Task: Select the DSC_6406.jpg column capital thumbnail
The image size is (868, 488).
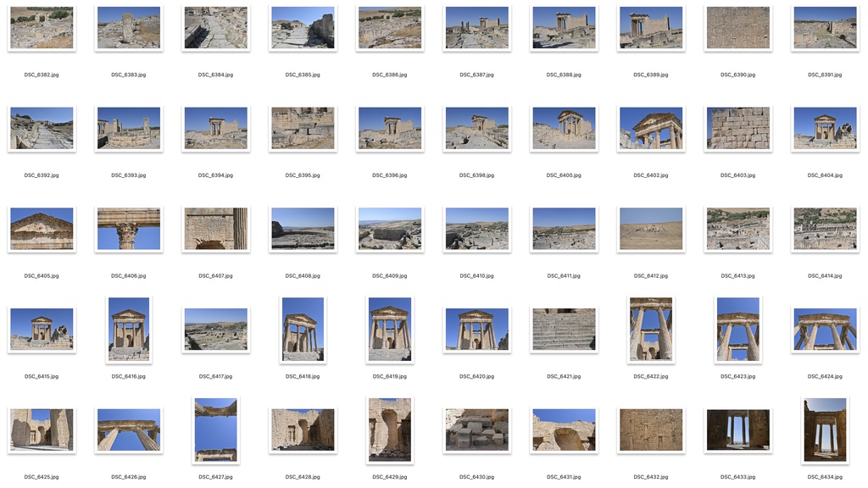Action: (129, 229)
